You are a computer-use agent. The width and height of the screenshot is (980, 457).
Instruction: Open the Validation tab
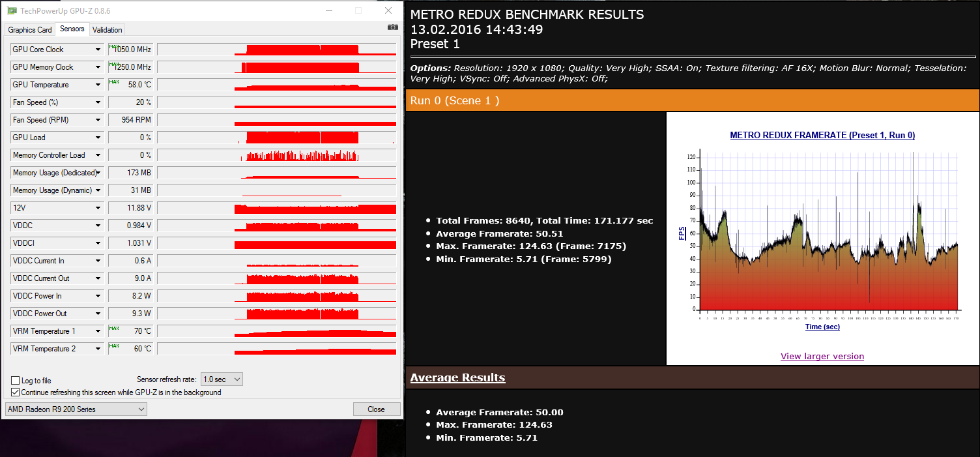pos(107,29)
